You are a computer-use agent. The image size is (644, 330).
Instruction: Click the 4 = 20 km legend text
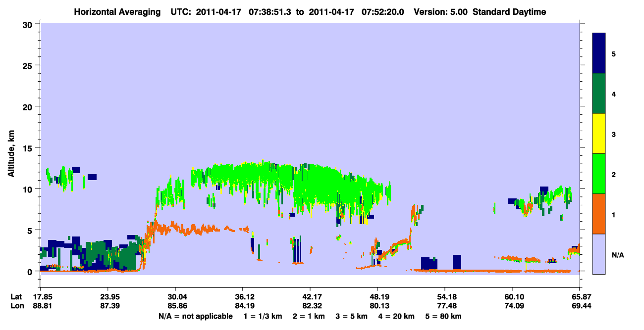[396, 316]
